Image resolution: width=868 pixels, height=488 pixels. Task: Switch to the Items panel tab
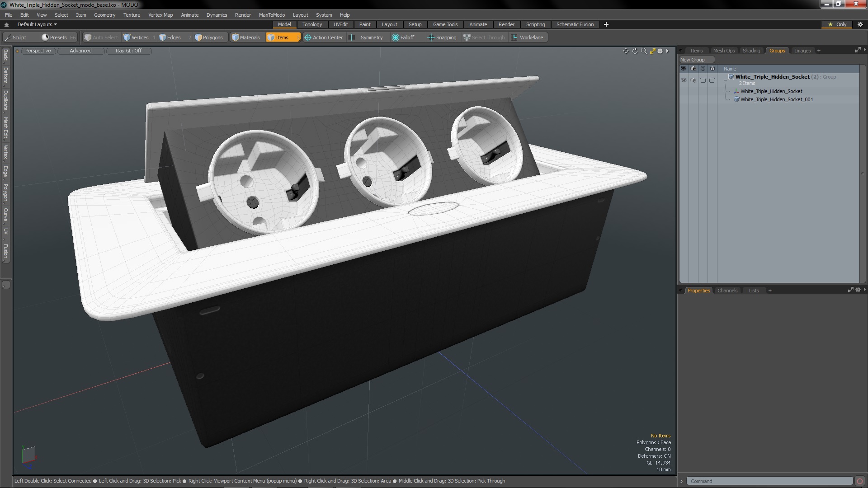pyautogui.click(x=696, y=51)
